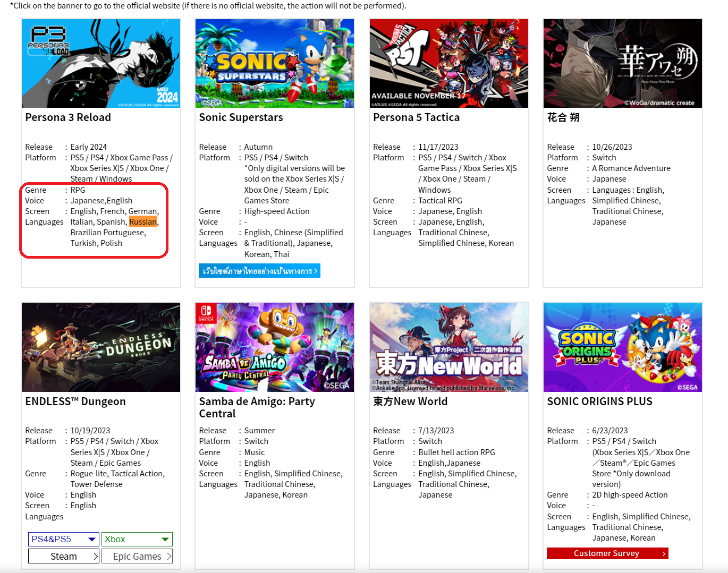This screenshot has width=728, height=573.
Task: Expand the Xbox store dropdown
Action: pos(137,539)
